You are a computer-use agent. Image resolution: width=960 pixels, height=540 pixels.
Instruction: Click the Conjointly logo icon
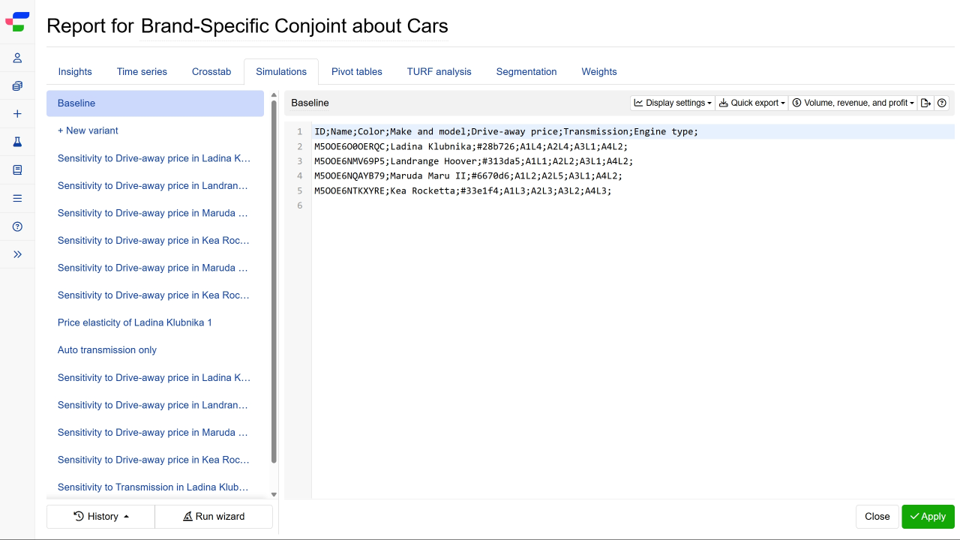[x=17, y=22]
